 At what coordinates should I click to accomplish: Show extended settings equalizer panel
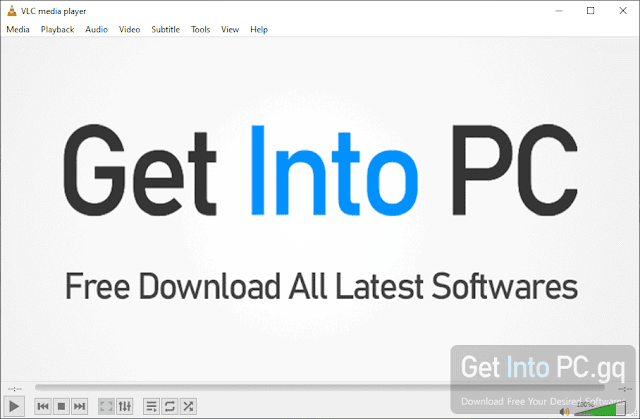tap(124, 406)
